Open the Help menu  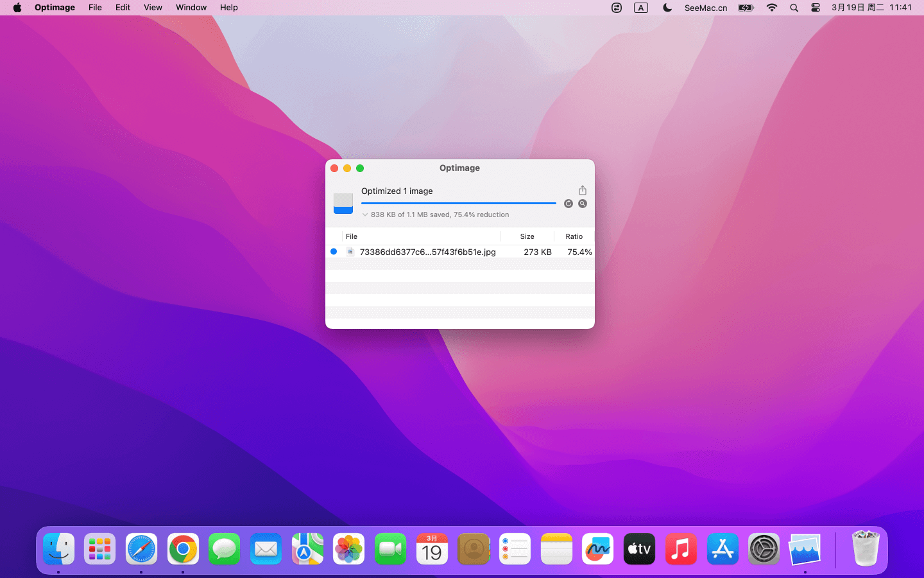(229, 8)
